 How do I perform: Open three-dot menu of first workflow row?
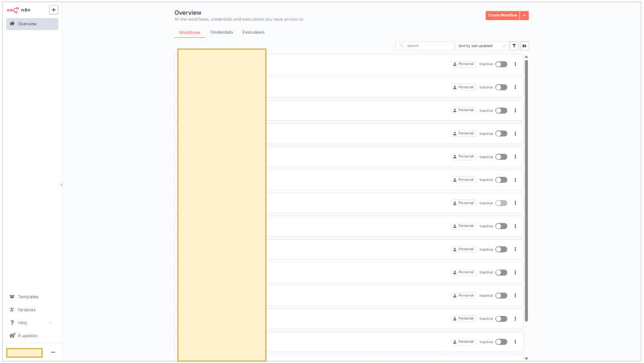point(515,64)
